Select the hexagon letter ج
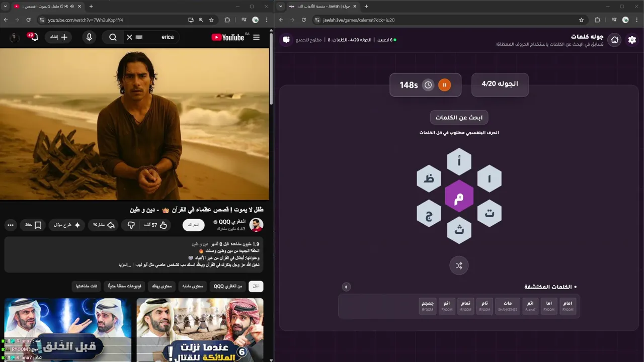The image size is (644, 362). (x=429, y=214)
